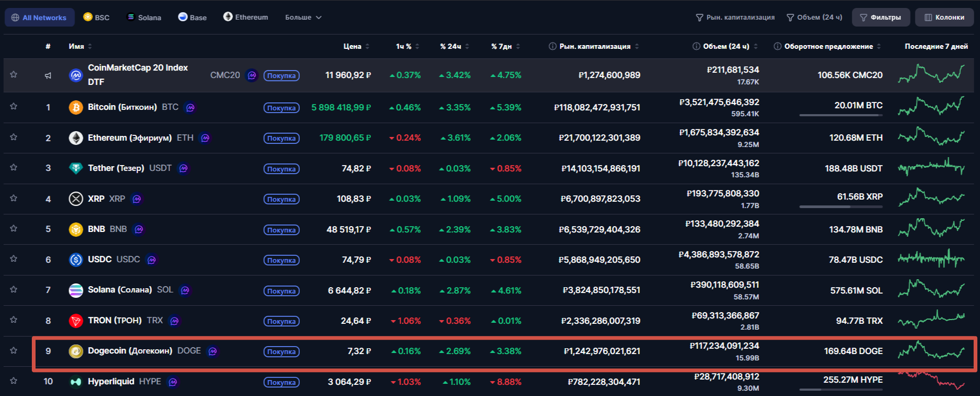The height and width of the screenshot is (396, 980).
Task: Click the Bitcoin coin logo icon
Action: click(76, 107)
